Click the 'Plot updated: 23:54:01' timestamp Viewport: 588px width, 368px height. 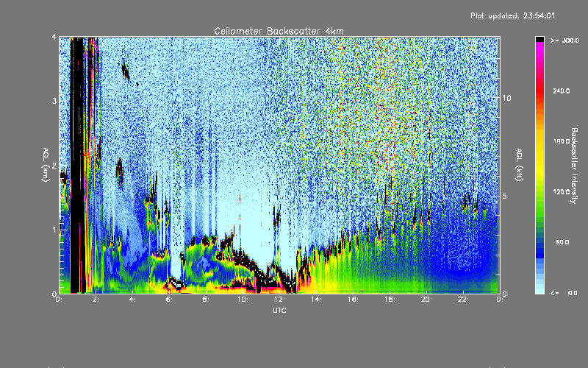coord(512,15)
